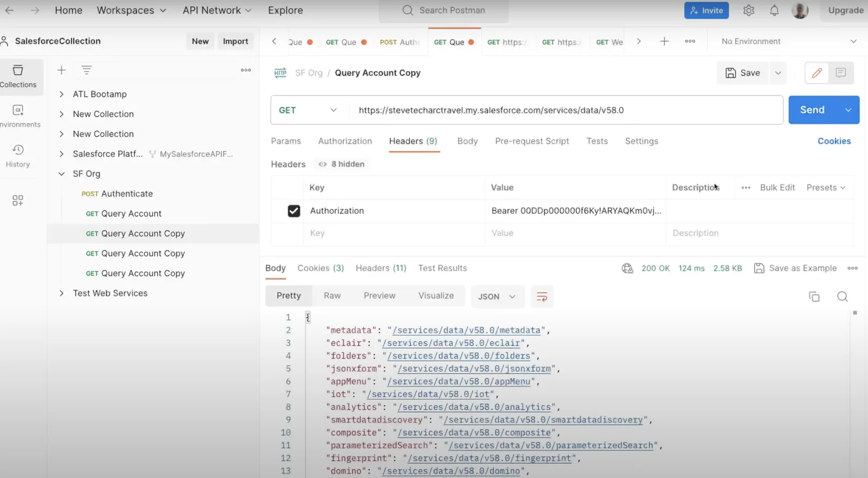Open the Send button dropdown arrow
The width and height of the screenshot is (868, 478).
848,110
